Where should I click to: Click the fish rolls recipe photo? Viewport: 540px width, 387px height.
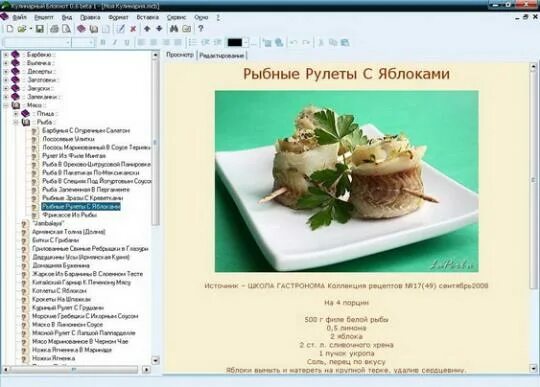tap(346, 181)
